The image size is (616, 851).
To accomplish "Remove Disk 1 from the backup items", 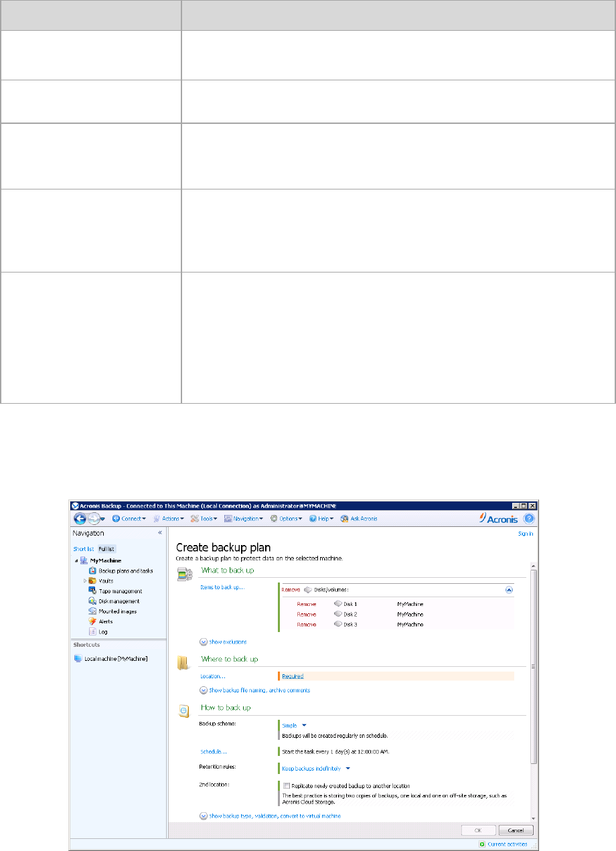I will [307, 604].
